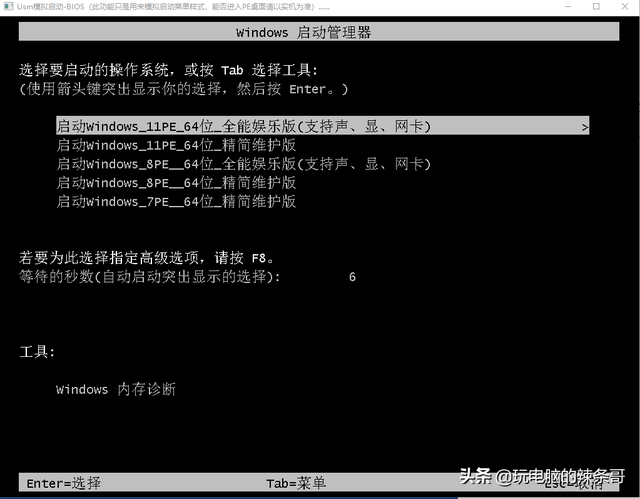Click the 工具 section label

coord(37,352)
